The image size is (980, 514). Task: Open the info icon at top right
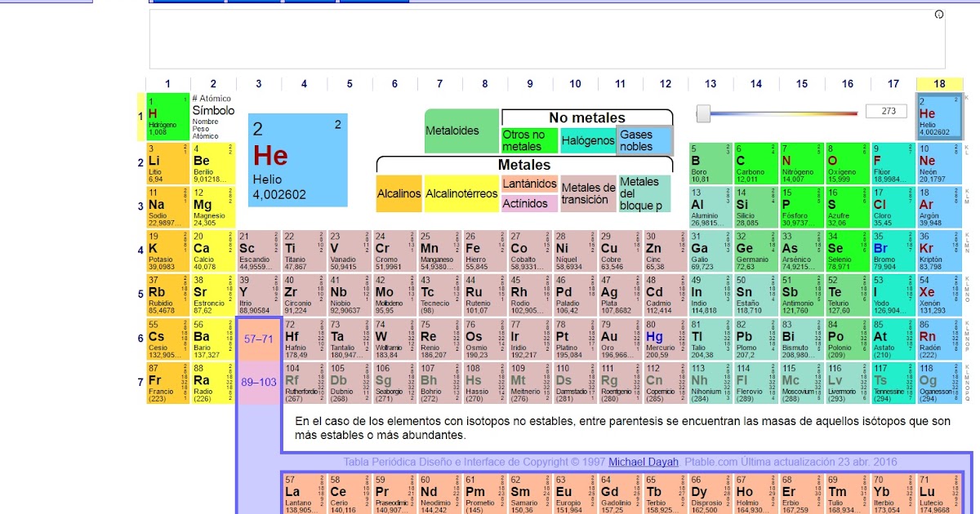click(938, 15)
